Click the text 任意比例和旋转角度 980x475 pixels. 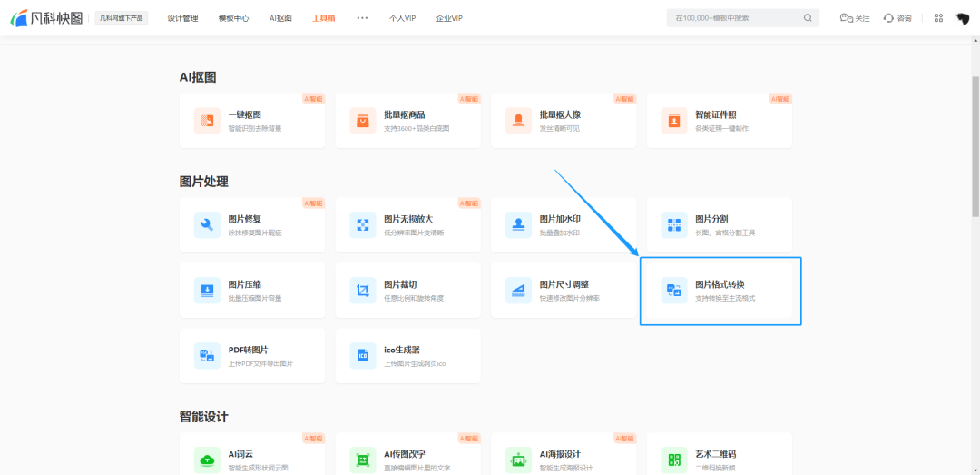tap(413, 298)
